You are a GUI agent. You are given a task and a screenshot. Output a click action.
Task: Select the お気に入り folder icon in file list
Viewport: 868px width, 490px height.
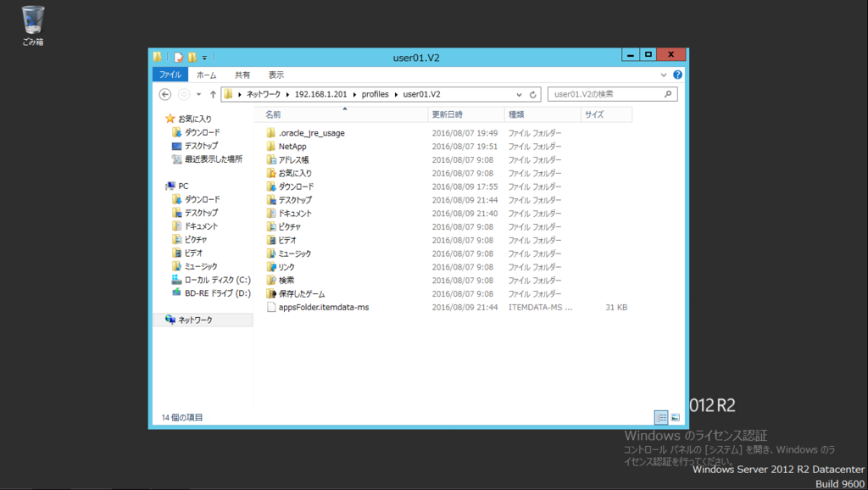(x=270, y=173)
